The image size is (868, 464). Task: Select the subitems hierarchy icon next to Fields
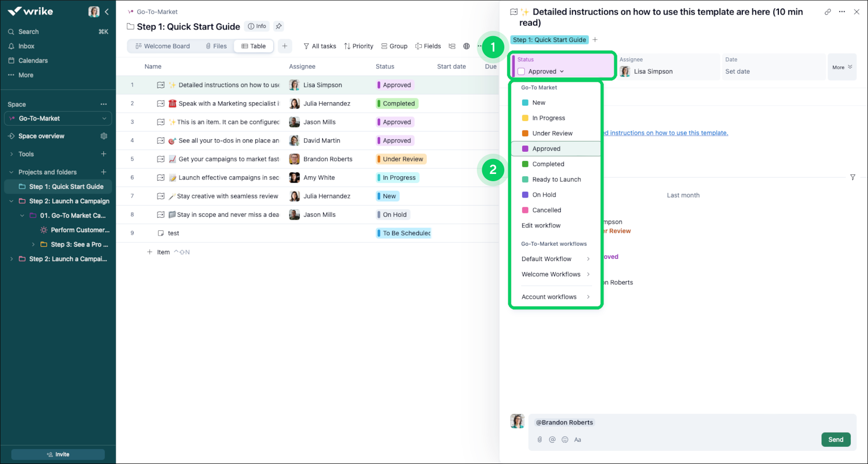[452, 46]
